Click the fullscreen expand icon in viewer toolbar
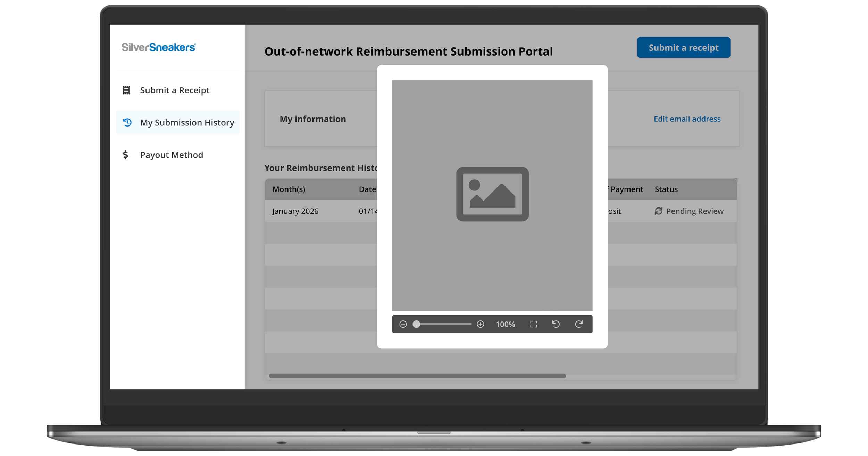The image size is (868, 456). (x=534, y=324)
